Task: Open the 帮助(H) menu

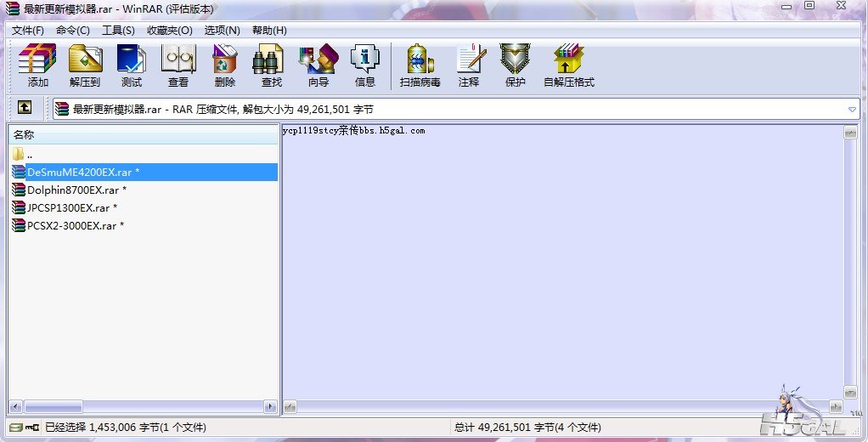Action: pos(269,31)
